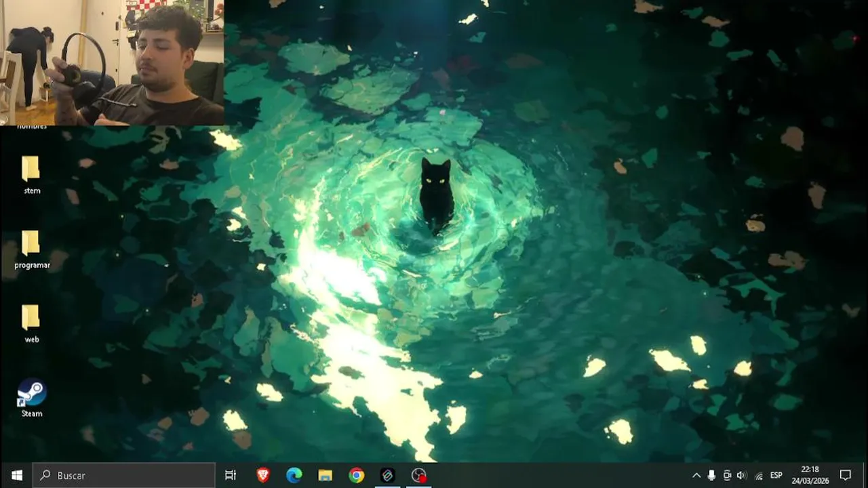The height and width of the screenshot is (488, 868).
Task: Select the 'programar' desktop folder
Action: coord(31,249)
